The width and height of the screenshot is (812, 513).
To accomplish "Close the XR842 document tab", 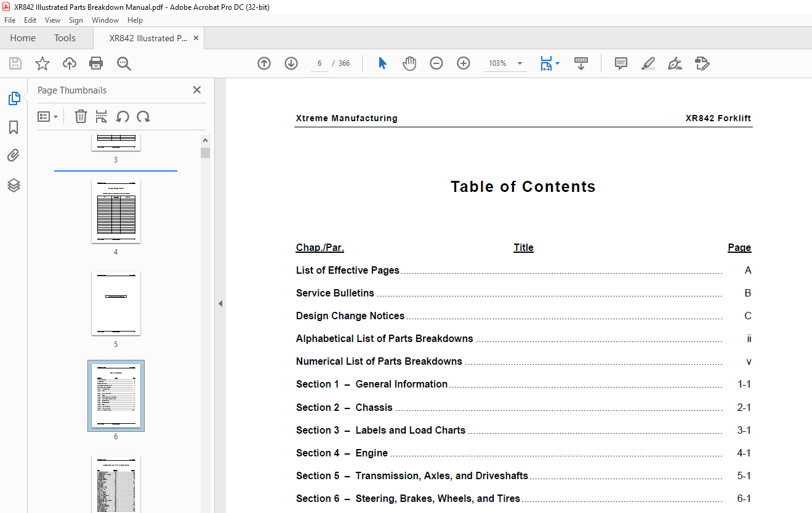I will coord(196,38).
